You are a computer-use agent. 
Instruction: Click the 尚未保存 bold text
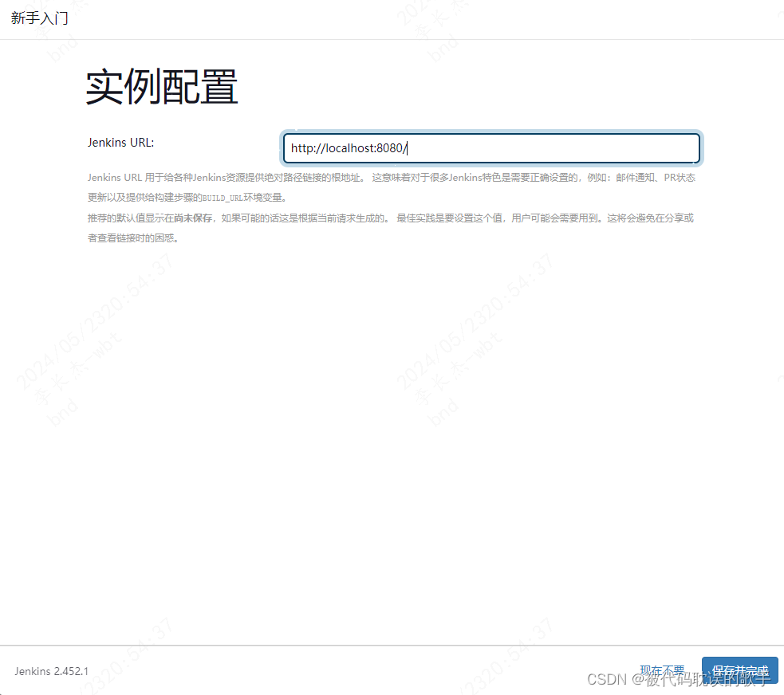click(193, 218)
